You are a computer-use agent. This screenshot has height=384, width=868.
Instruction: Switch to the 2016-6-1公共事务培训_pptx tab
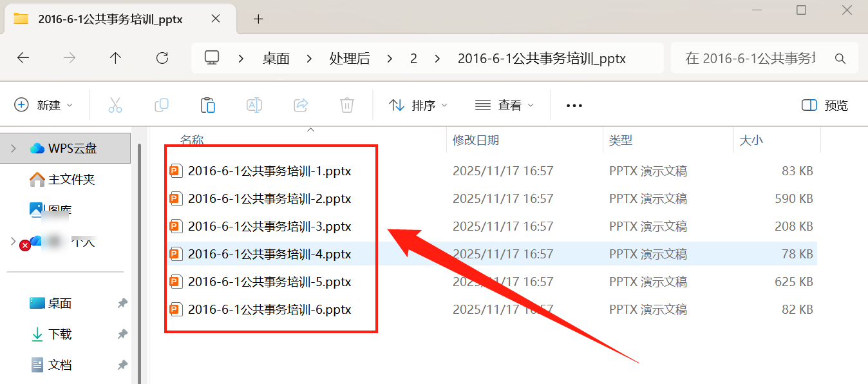[x=109, y=19]
